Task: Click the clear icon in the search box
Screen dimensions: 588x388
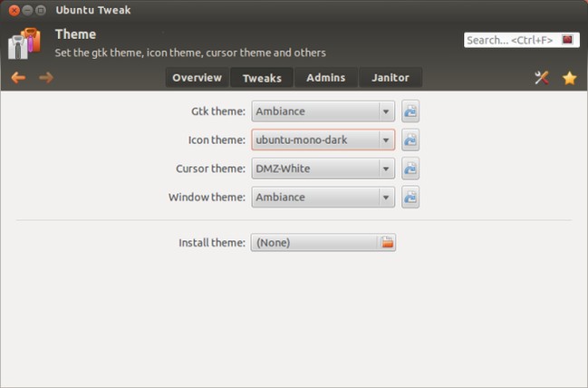Action: [x=567, y=39]
